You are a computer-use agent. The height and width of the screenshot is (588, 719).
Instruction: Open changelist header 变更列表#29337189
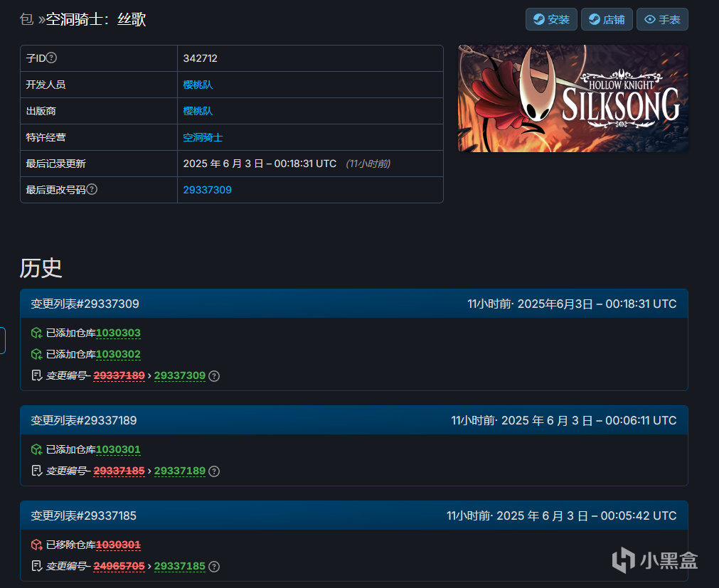click(x=84, y=420)
